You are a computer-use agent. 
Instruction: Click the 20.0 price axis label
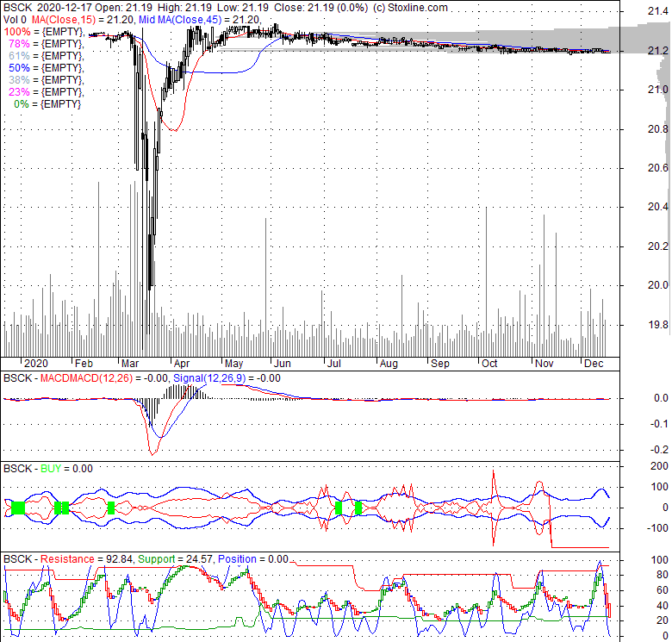point(658,285)
